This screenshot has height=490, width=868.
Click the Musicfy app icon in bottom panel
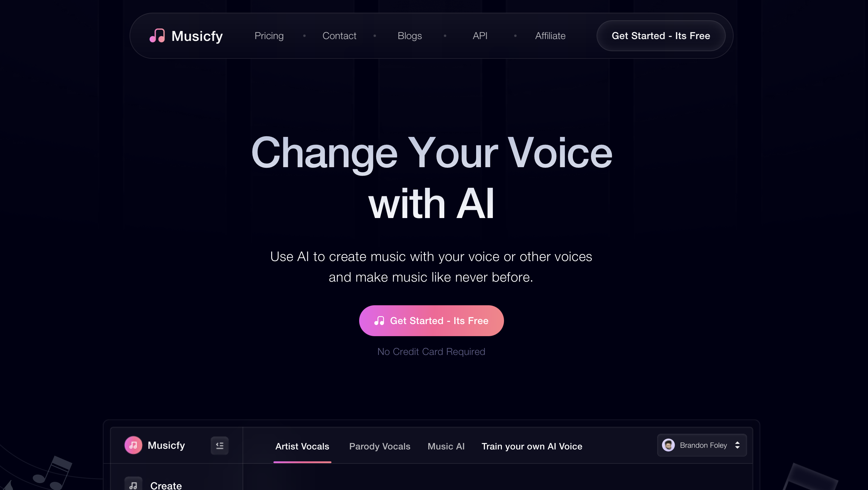[133, 445]
